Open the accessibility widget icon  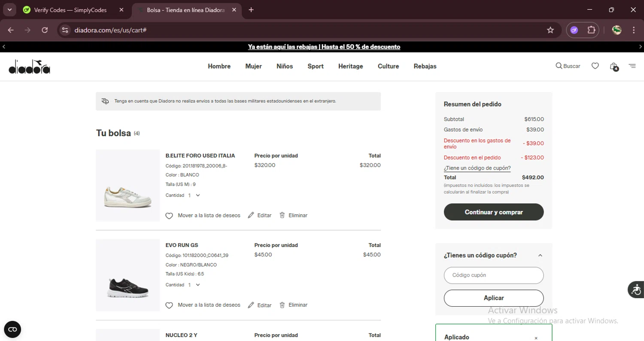point(636,289)
